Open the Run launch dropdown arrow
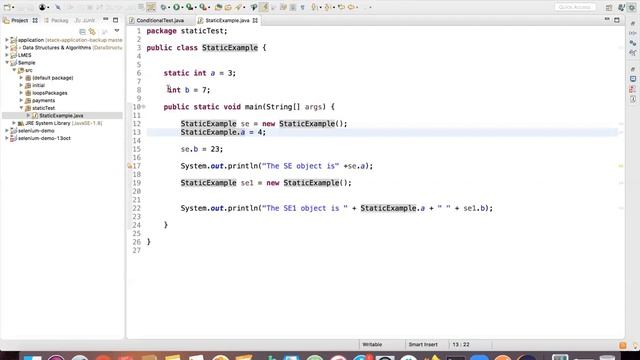Screen dimensions: 640x360 (x=182, y=7)
